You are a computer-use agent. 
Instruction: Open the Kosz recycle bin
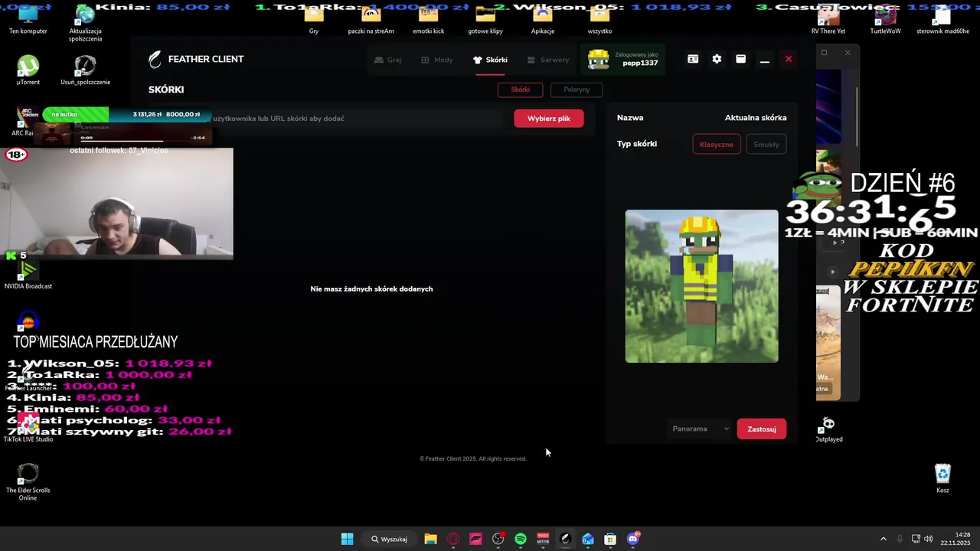(x=942, y=478)
